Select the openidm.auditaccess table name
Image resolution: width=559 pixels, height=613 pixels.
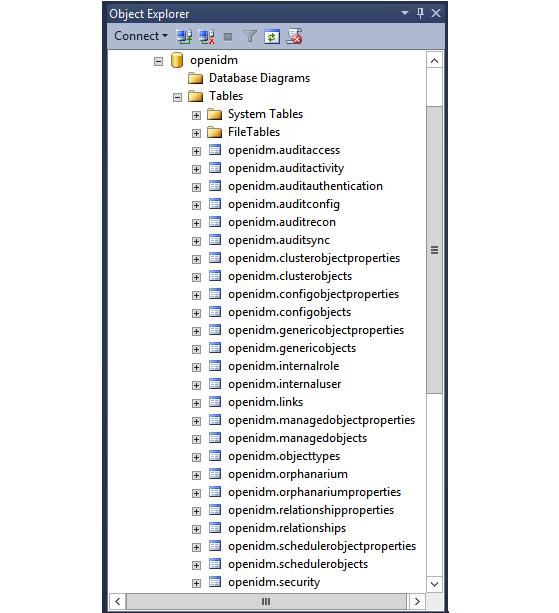click(284, 150)
